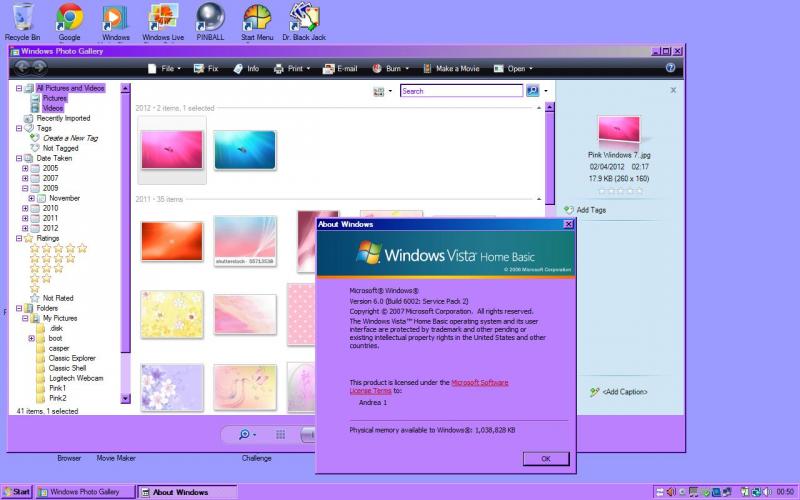Open search options dropdown arrow
The image size is (800, 500).
coord(545,91)
